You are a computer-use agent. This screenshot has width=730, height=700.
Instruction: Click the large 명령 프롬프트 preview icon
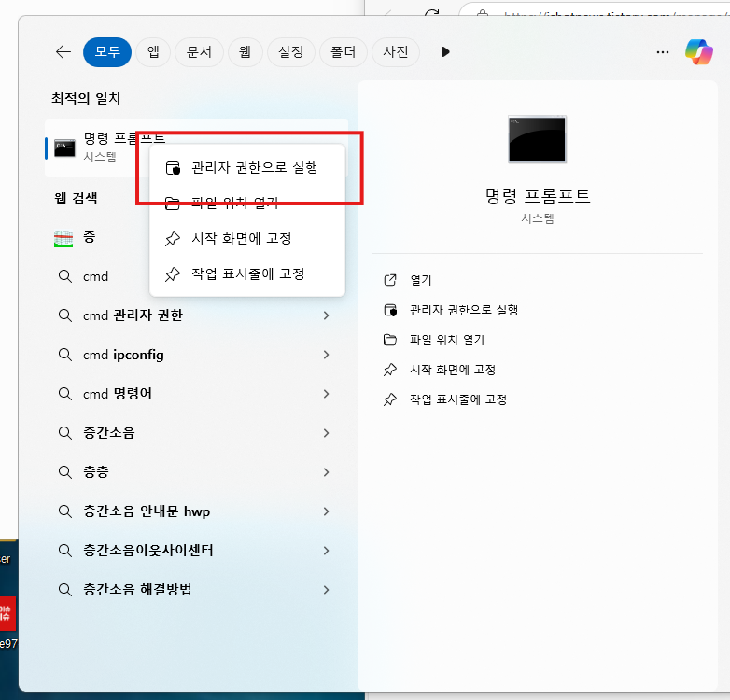coord(538,139)
